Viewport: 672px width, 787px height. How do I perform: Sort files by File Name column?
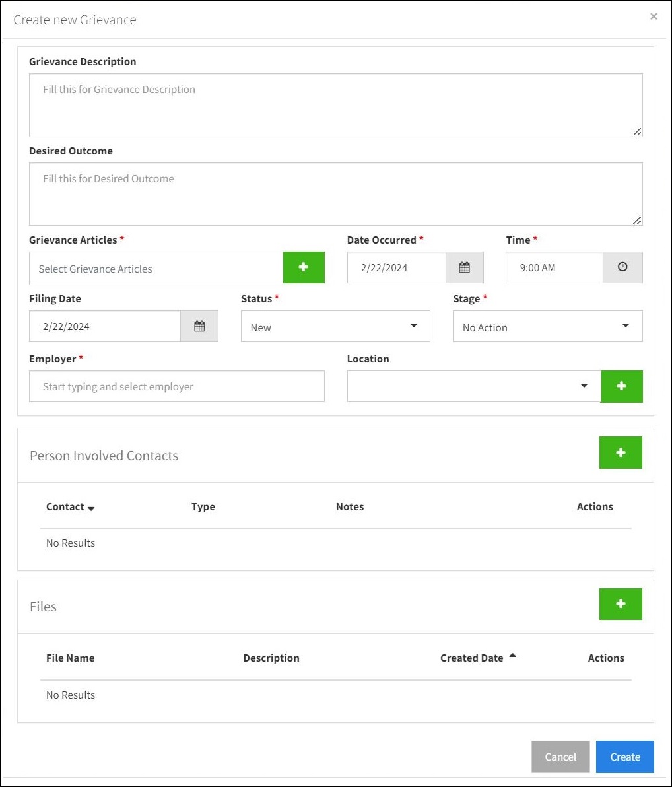[x=70, y=658]
